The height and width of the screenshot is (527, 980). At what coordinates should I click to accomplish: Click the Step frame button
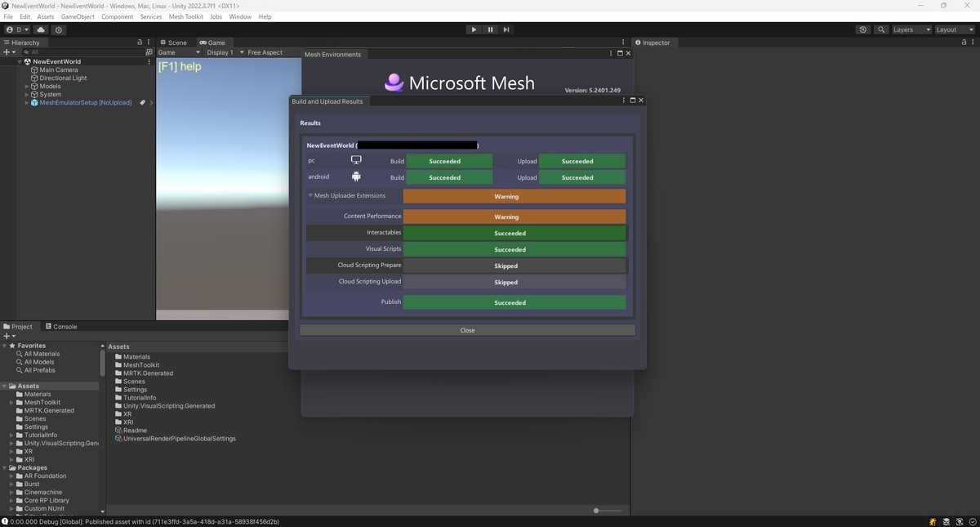[506, 29]
